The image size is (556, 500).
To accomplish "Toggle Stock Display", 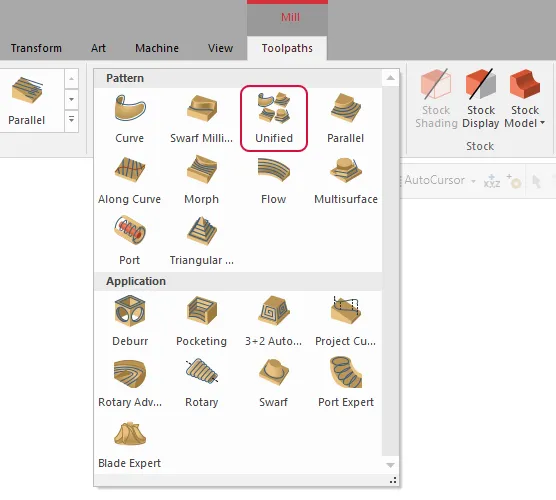I will (x=480, y=99).
